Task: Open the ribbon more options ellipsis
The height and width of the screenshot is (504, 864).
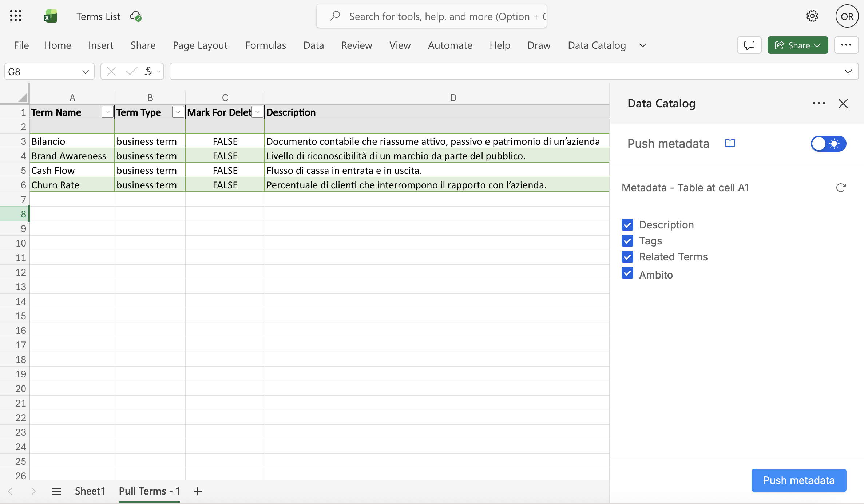Action: tap(846, 45)
